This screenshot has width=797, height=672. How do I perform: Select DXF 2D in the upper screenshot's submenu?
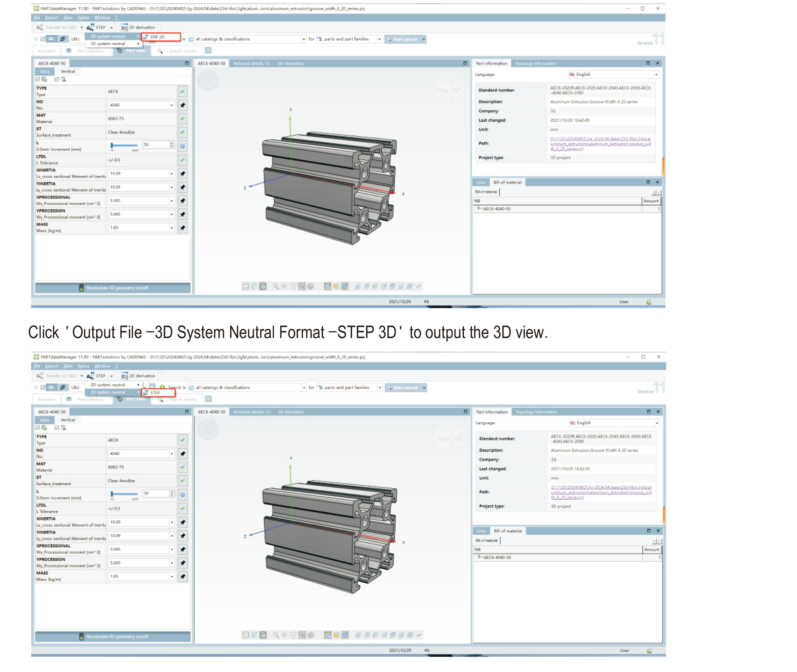tap(161, 37)
